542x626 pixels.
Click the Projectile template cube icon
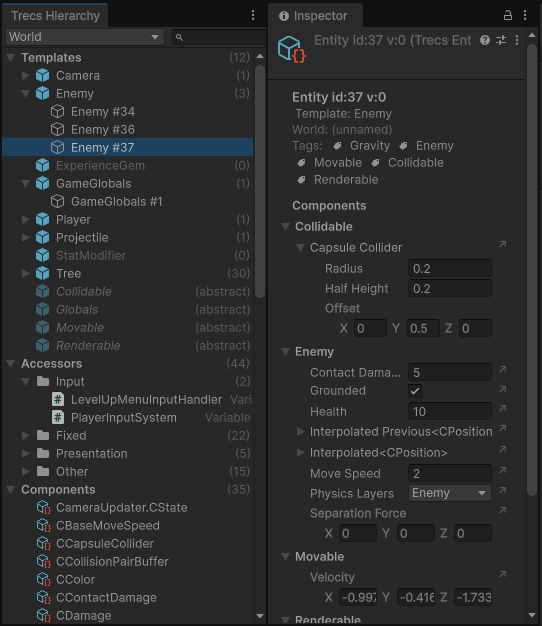click(x=42, y=238)
